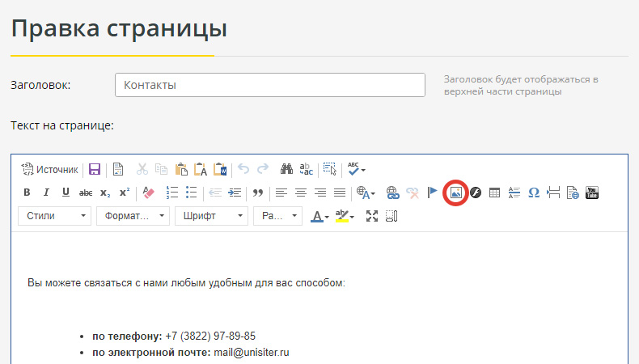Click the insert image icon
Viewport: 639px width, 364px height.
(456, 193)
